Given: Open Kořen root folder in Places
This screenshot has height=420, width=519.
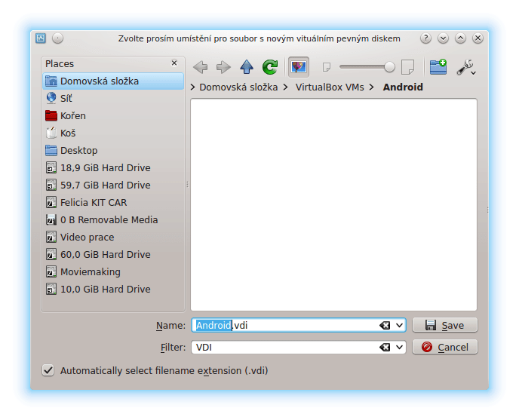Looking at the screenshot, I should click(x=113, y=116).
